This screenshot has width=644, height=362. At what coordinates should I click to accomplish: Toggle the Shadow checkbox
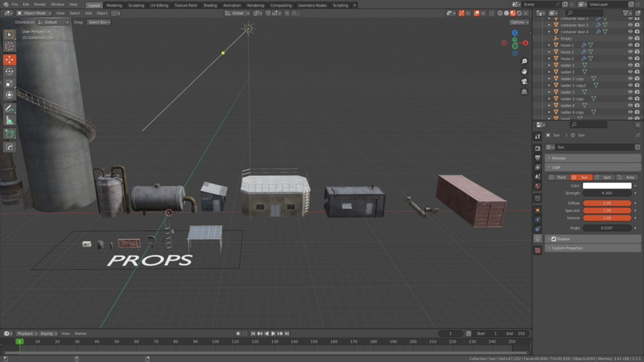click(x=554, y=239)
